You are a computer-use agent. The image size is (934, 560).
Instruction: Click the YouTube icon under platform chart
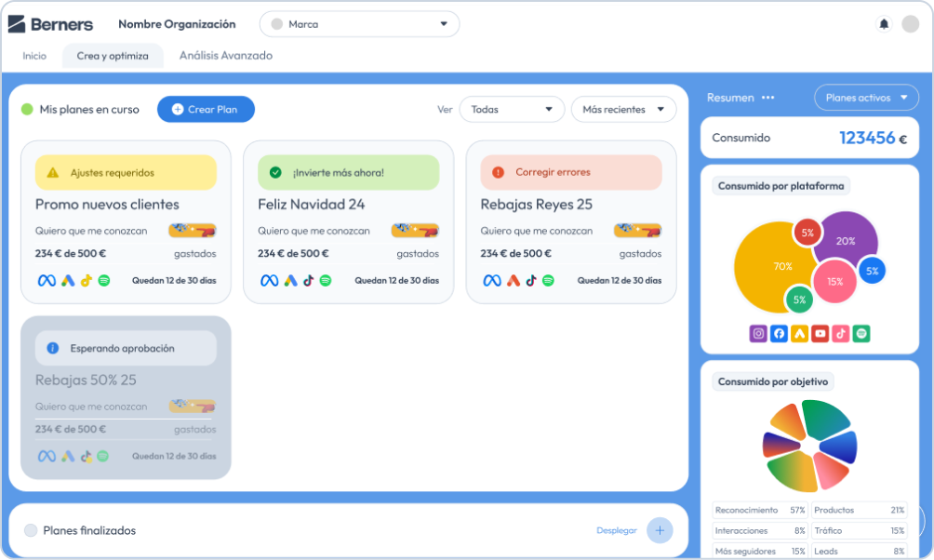coord(820,333)
